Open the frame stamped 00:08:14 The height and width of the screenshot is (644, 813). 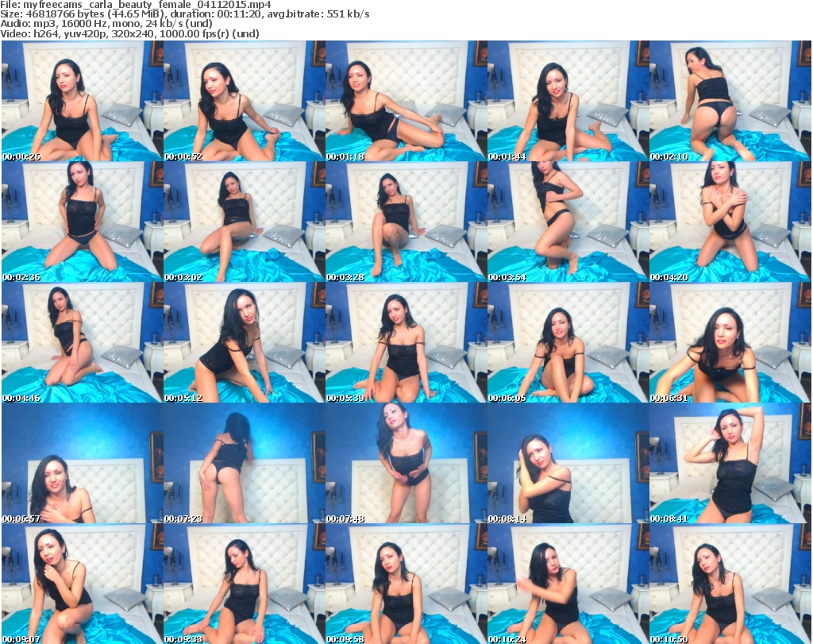pos(568,463)
